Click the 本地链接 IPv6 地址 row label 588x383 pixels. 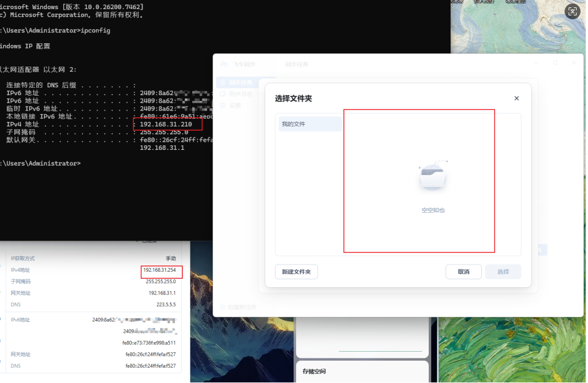click(39, 116)
